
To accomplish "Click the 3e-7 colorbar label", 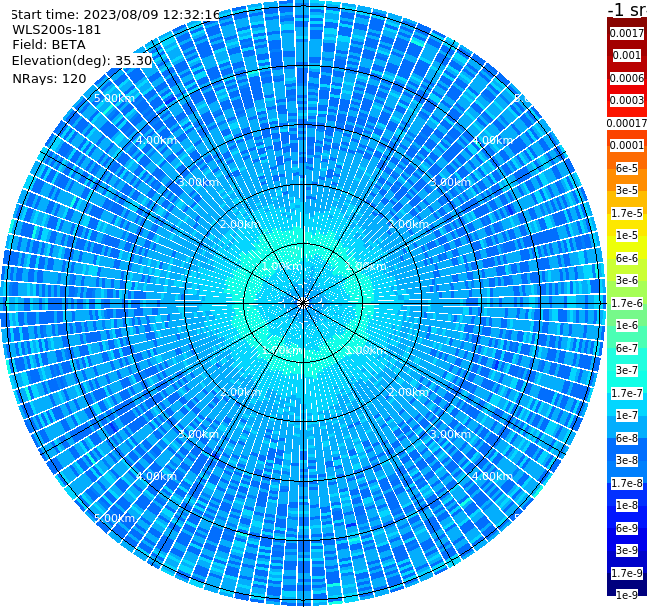I will [627, 370].
